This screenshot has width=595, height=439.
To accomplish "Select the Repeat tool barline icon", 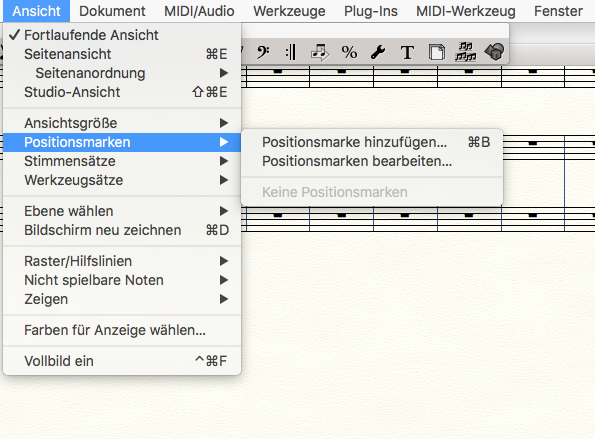I will click(291, 52).
